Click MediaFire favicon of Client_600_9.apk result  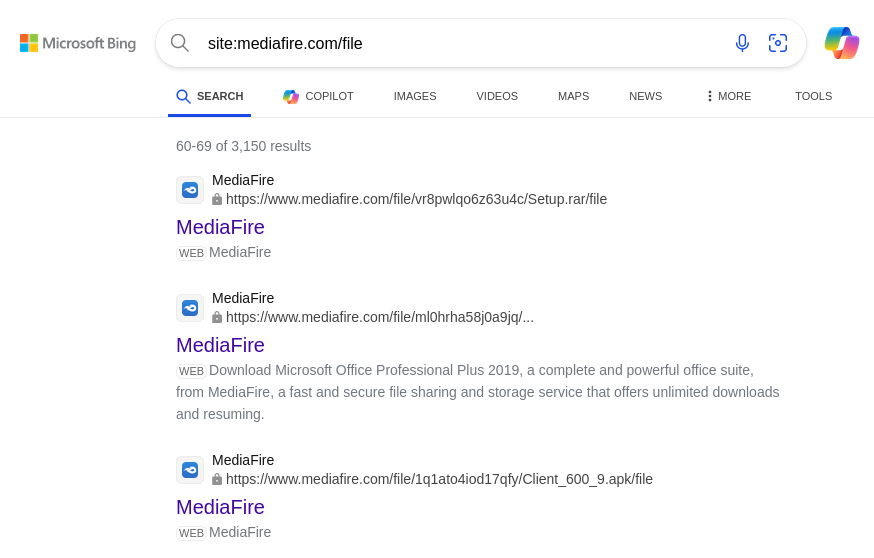click(190, 470)
